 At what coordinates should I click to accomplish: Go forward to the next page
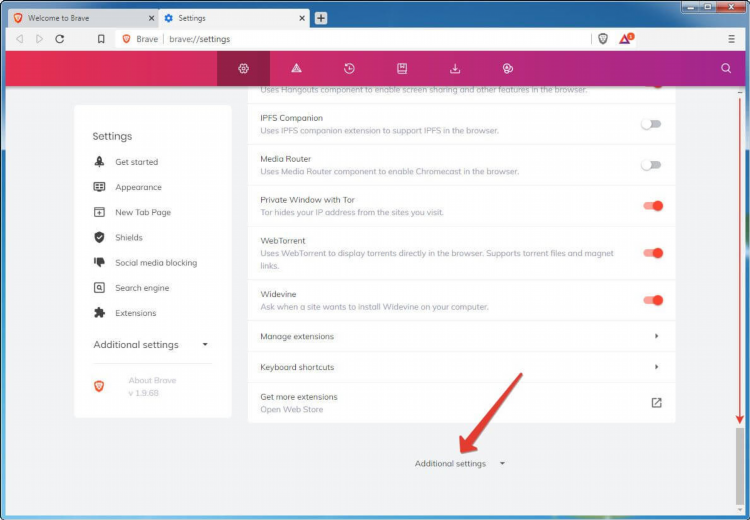coord(40,39)
